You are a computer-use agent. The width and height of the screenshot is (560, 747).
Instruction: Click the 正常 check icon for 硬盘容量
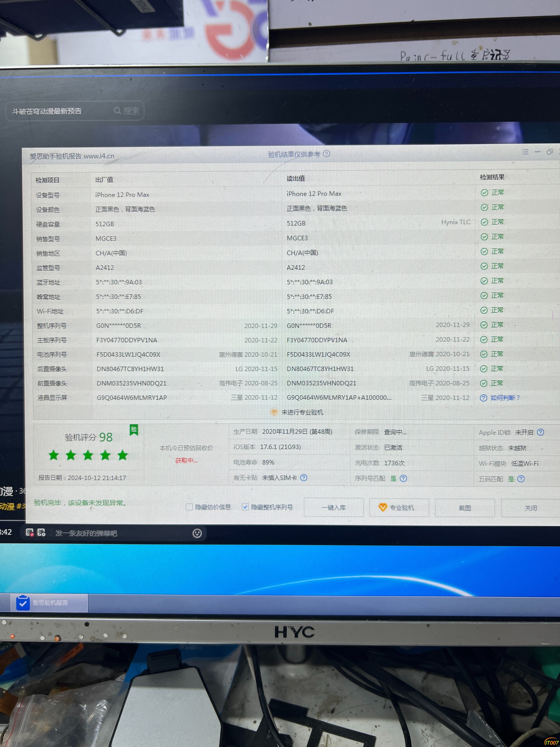click(484, 222)
